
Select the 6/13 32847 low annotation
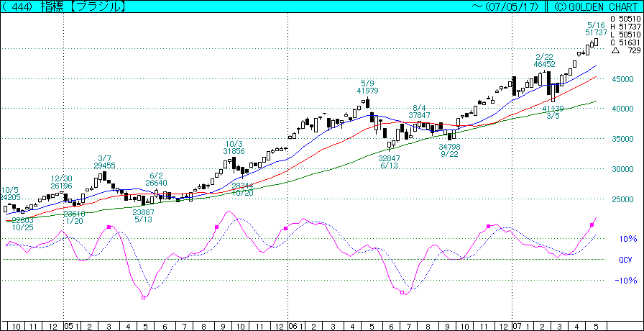(x=389, y=162)
